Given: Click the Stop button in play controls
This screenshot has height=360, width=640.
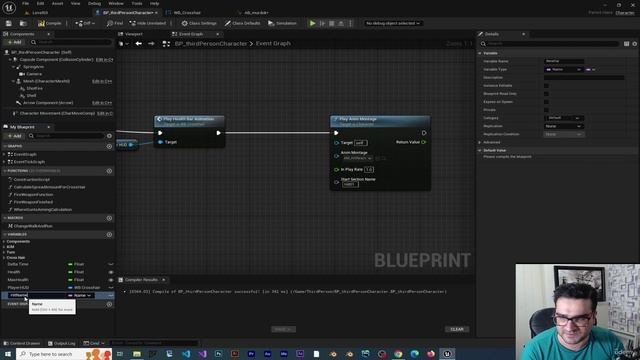Looking at the screenshot, I should tap(331, 23).
